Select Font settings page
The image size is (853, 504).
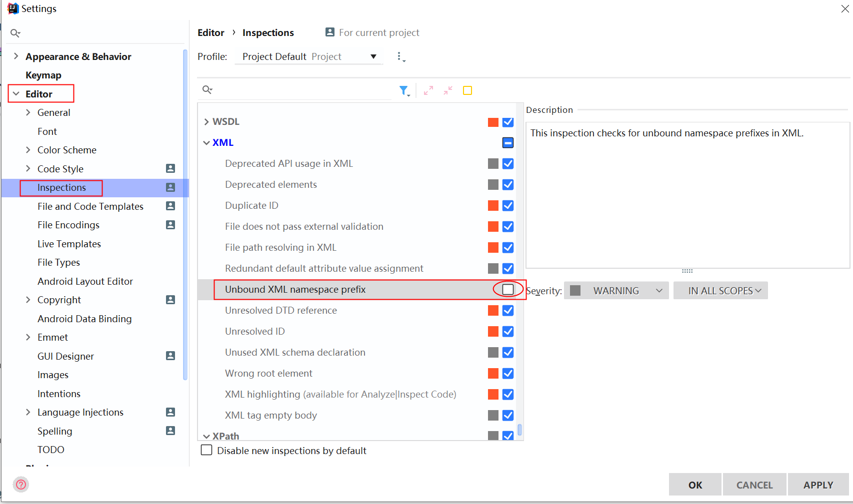coord(47,131)
